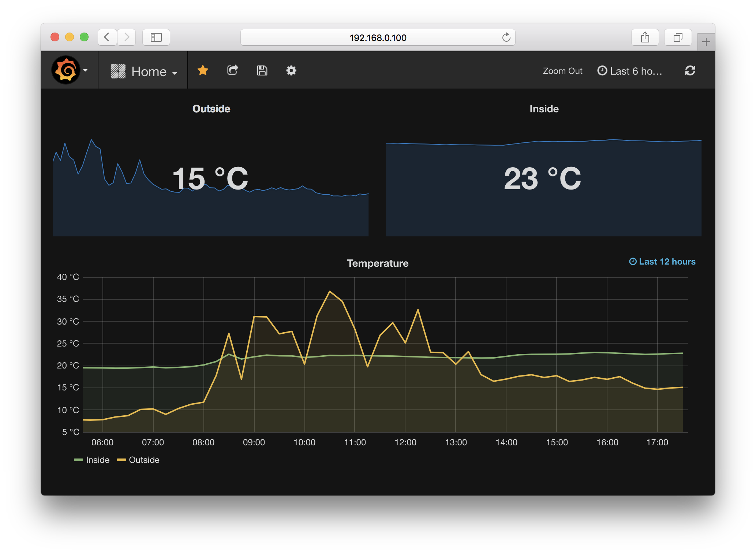The height and width of the screenshot is (554, 756).
Task: Click the share dashboard icon
Action: pos(233,70)
